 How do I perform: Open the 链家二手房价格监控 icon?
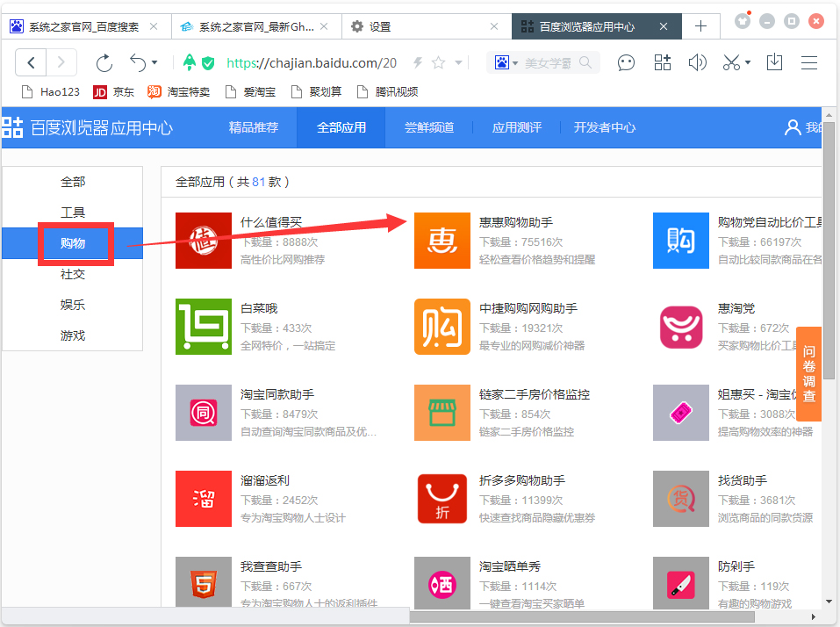[442, 413]
